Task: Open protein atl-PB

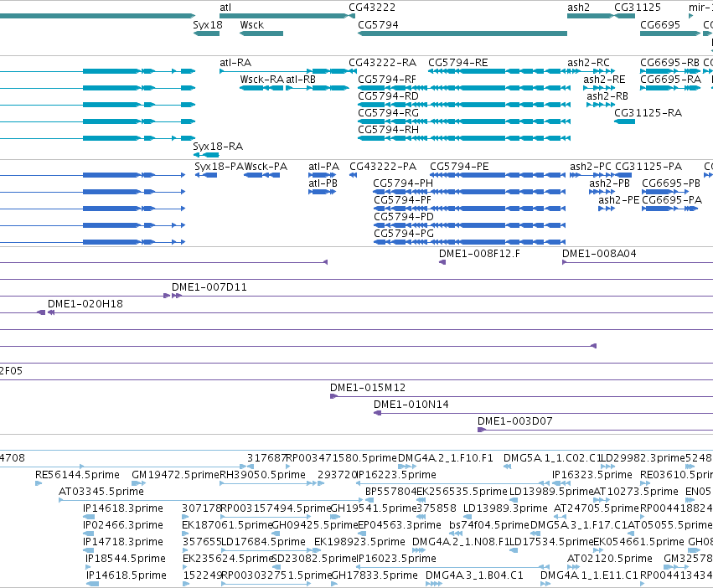Action: 323,183
